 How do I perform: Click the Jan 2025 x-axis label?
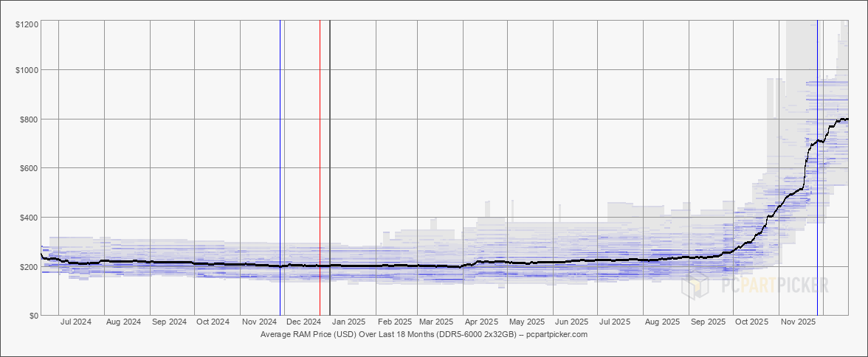347,322
